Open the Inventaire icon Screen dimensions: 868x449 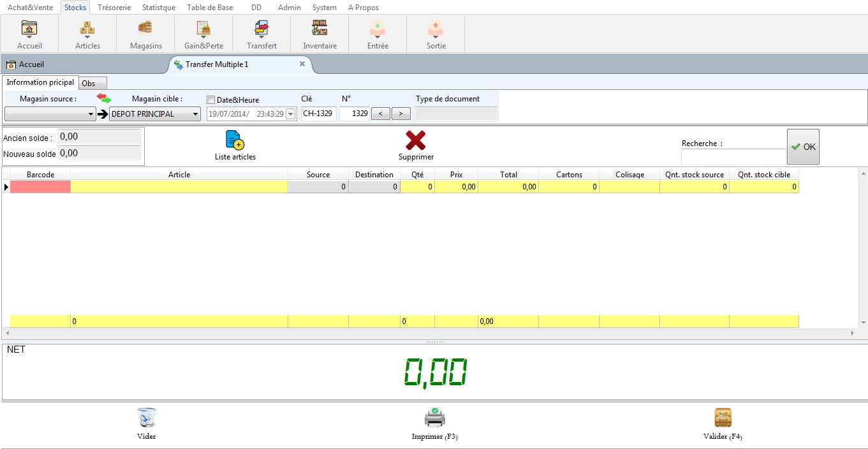320,29
